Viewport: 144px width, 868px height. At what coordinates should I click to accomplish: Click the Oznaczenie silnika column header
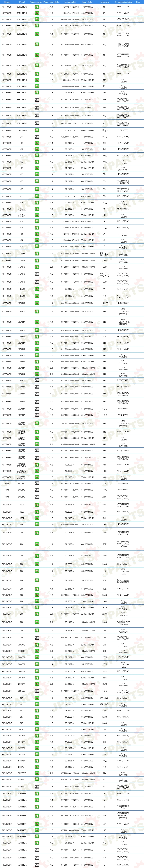tap(123, 2)
